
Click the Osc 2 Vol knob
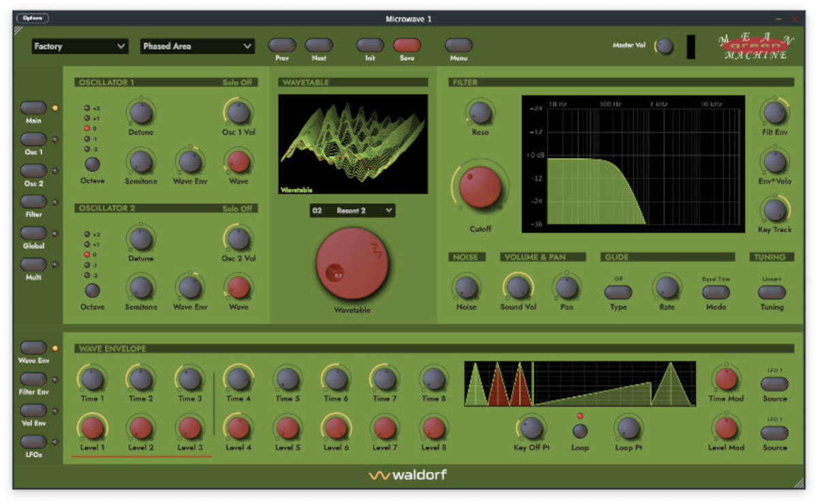pyautogui.click(x=238, y=238)
